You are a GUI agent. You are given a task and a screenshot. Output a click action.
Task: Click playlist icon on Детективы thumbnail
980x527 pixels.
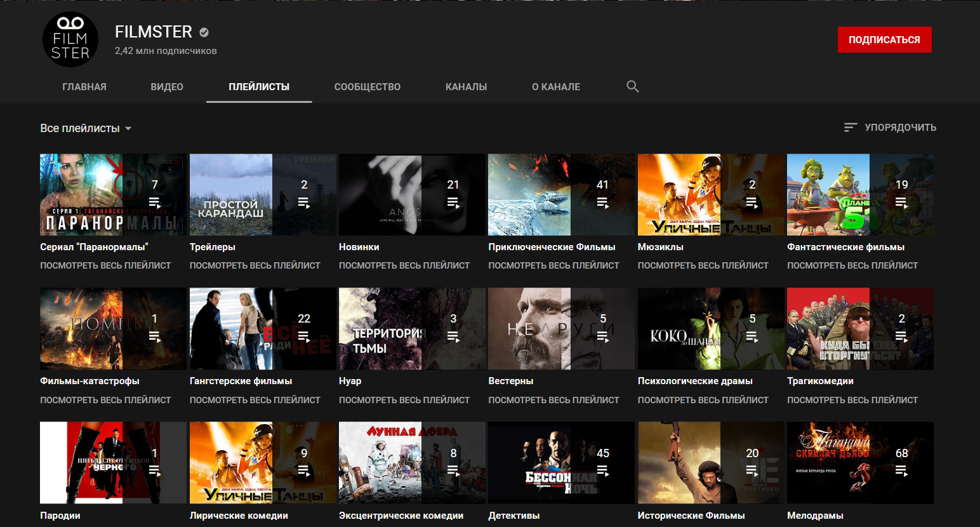[602, 471]
